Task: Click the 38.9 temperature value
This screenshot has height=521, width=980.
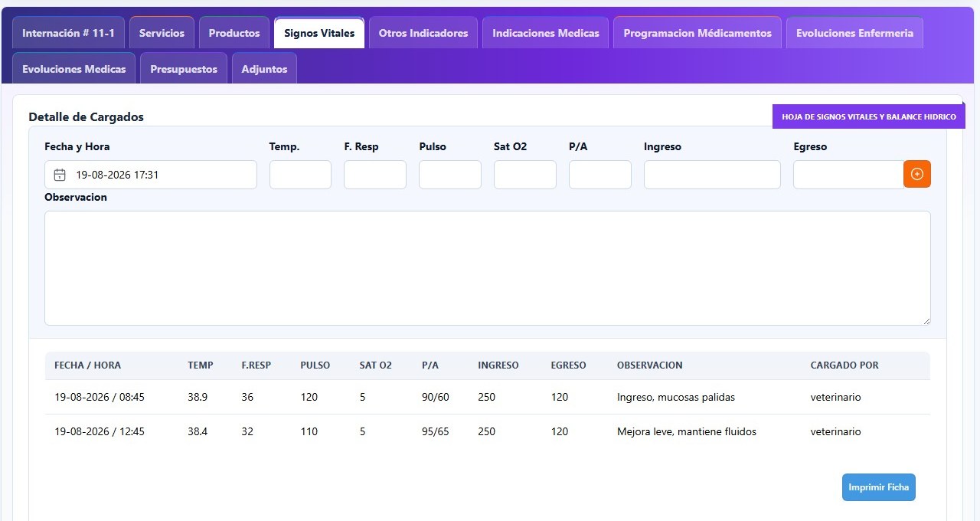Action: (x=198, y=397)
